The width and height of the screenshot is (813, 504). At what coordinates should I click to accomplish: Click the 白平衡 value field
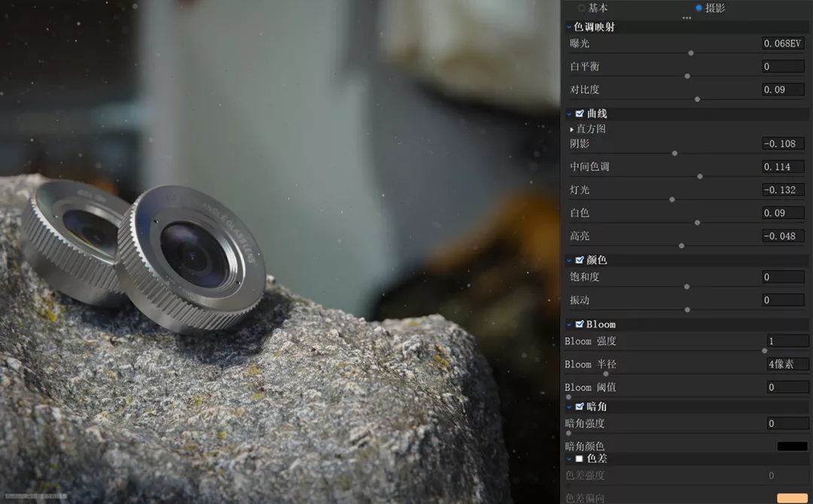click(x=783, y=66)
